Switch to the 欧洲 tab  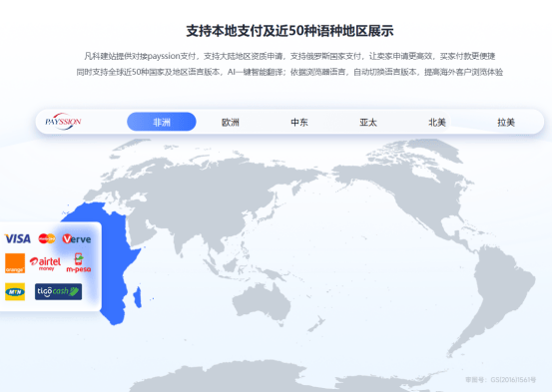[x=231, y=122]
